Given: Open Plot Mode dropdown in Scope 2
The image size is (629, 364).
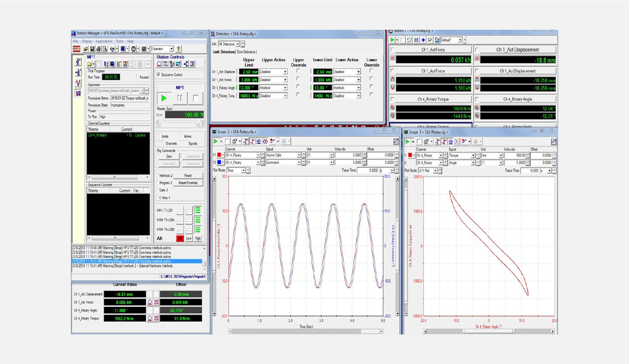Looking at the screenshot, I should [243, 170].
